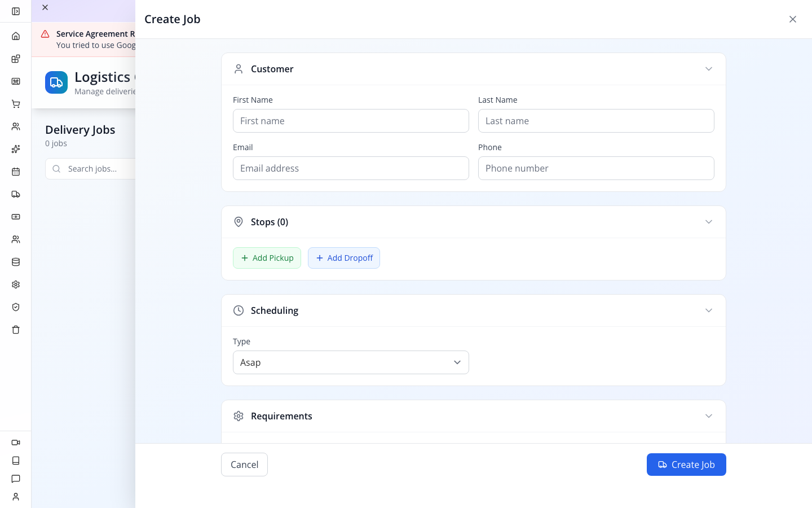This screenshot has height=508, width=812.
Task: Select the truck logistics icon in sidebar
Action: point(16,194)
